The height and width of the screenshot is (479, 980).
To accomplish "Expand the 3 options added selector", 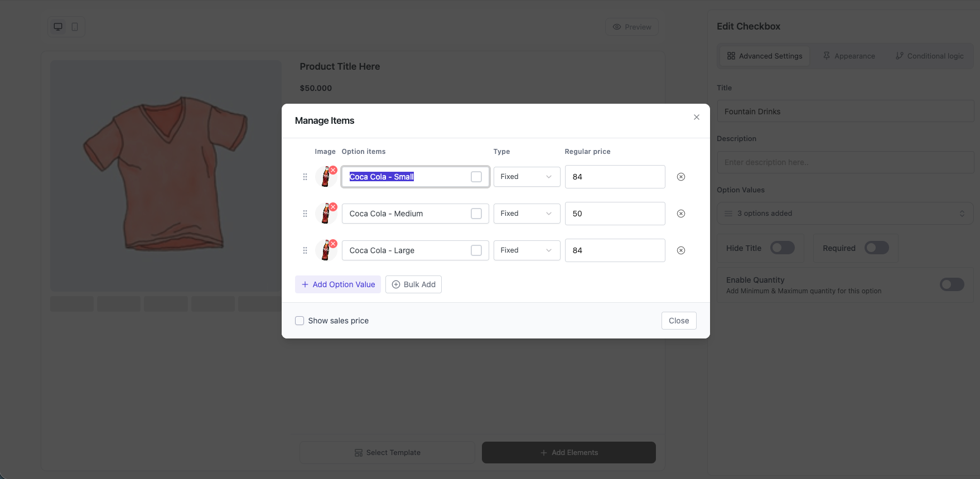I will click(845, 214).
